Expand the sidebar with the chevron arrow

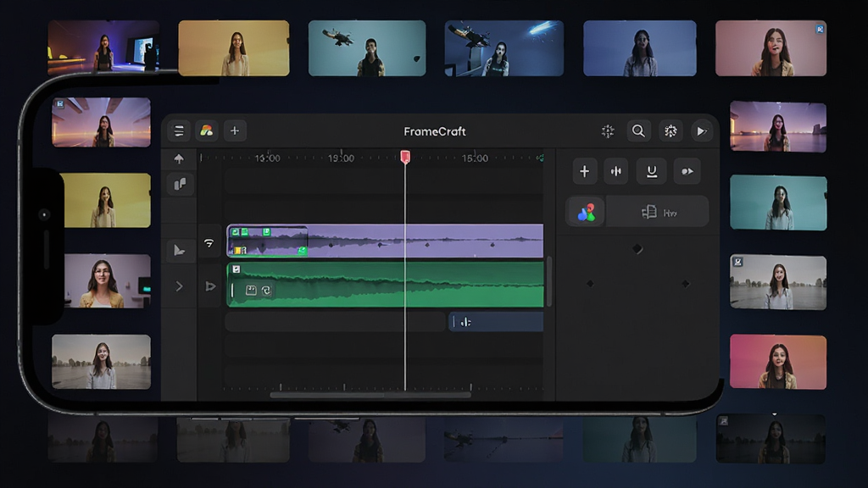[180, 286]
